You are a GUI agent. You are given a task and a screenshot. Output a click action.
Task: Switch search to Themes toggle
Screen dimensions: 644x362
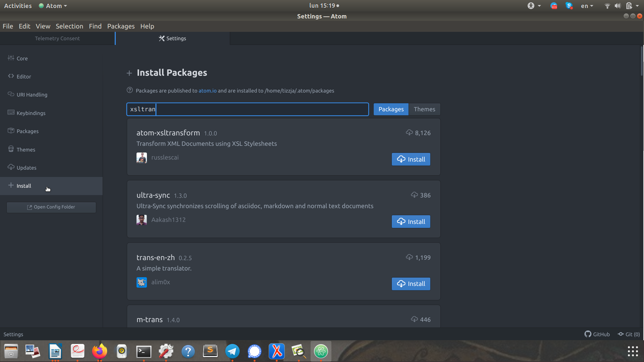(424, 109)
